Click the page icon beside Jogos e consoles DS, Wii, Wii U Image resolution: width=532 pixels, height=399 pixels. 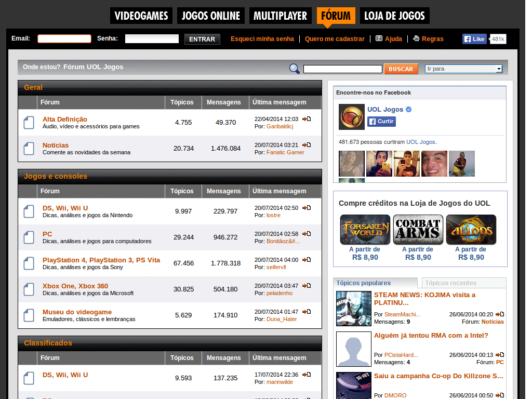click(29, 211)
